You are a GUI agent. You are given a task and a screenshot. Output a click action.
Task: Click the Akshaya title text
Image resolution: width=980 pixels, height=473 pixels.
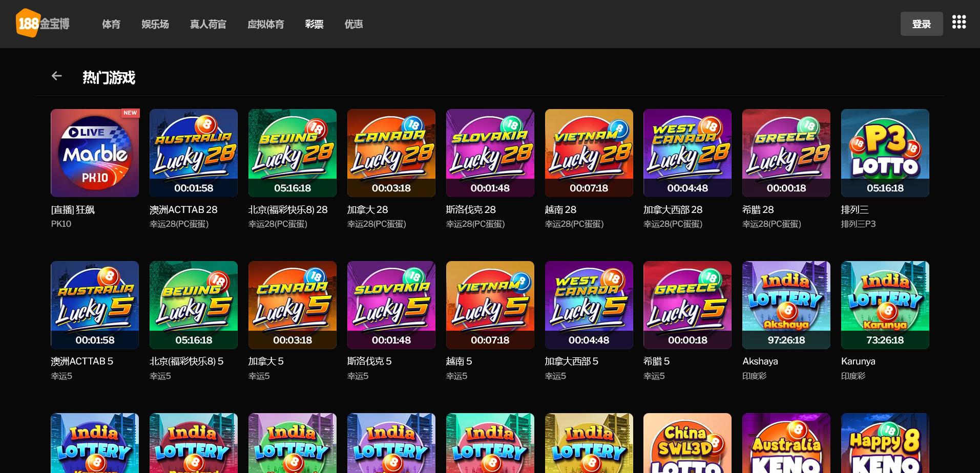coord(760,361)
